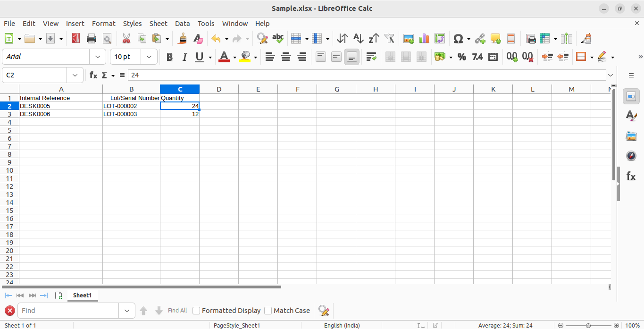Expand Name Box dropdown
Viewport: 644px width, 329px height.
[75, 75]
